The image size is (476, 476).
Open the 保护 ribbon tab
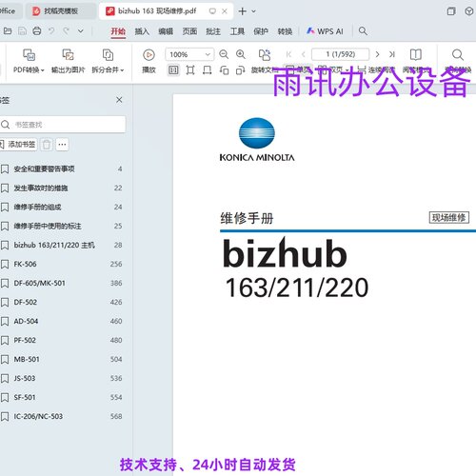pyautogui.click(x=261, y=31)
